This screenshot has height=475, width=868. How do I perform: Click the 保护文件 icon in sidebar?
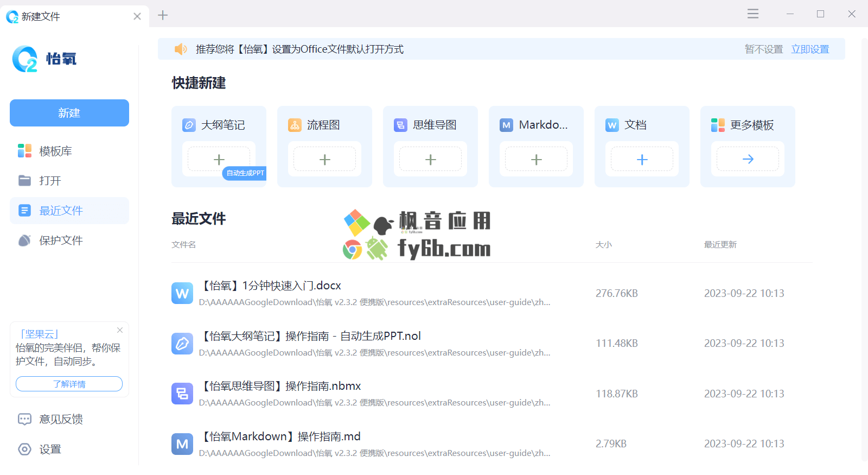(24, 240)
